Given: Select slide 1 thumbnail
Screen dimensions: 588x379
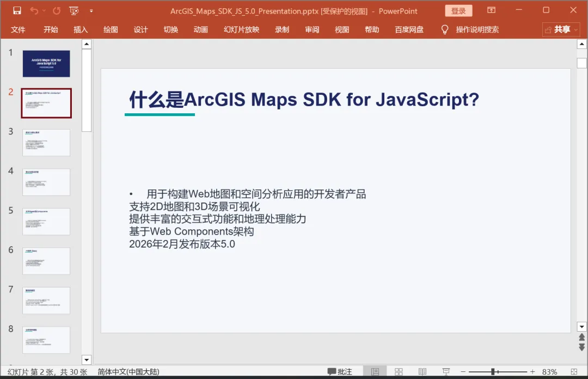Looking at the screenshot, I should [x=46, y=64].
